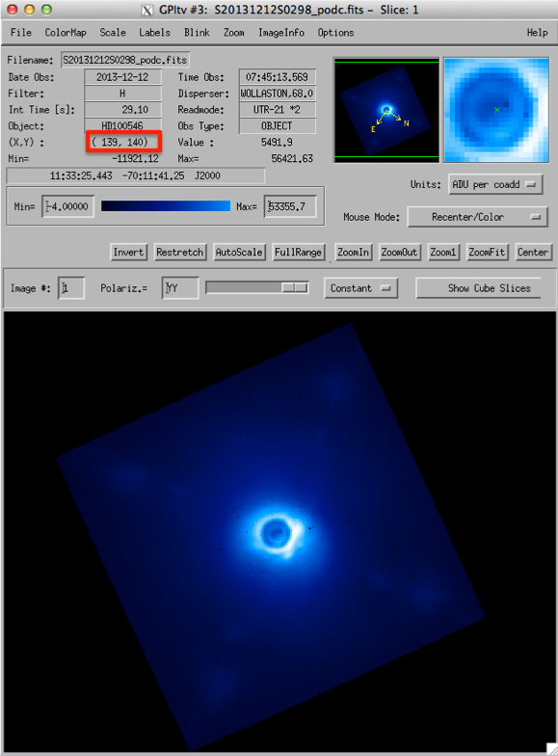The width and height of the screenshot is (558, 756).
Task: Expand the Units ADU per coadd dropdown
Action: click(495, 185)
